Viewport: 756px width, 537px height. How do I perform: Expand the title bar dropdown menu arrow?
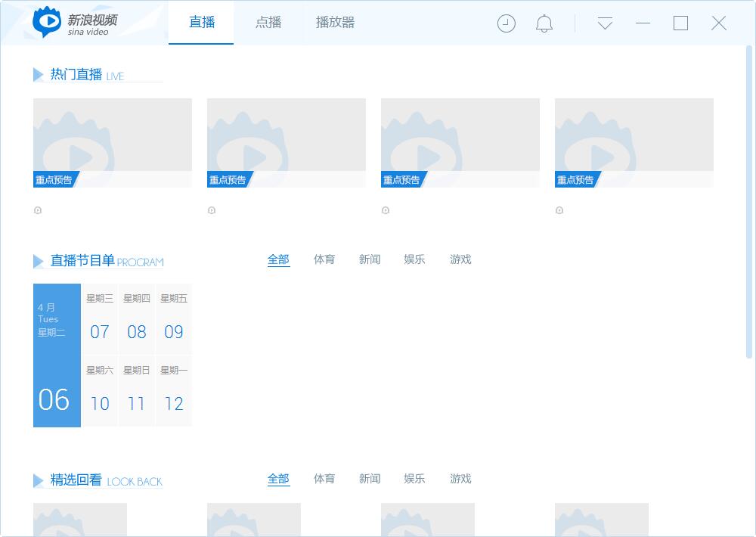605,23
